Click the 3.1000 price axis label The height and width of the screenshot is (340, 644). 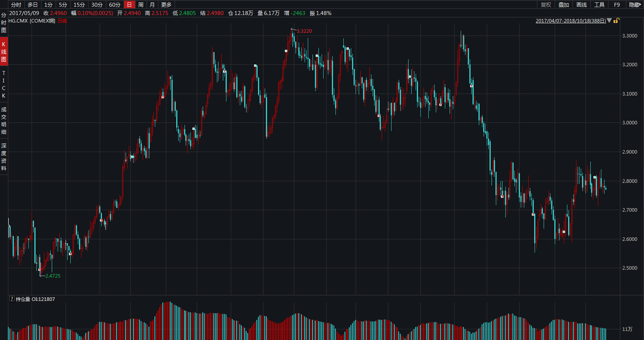tap(630, 94)
